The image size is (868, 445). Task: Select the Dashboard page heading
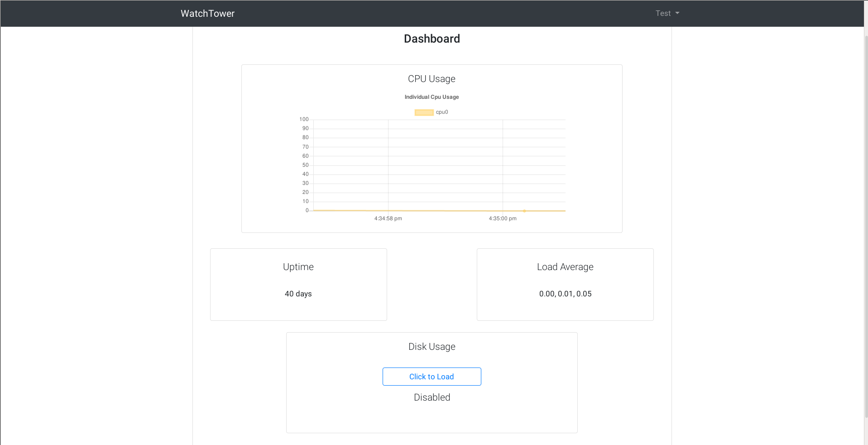432,39
